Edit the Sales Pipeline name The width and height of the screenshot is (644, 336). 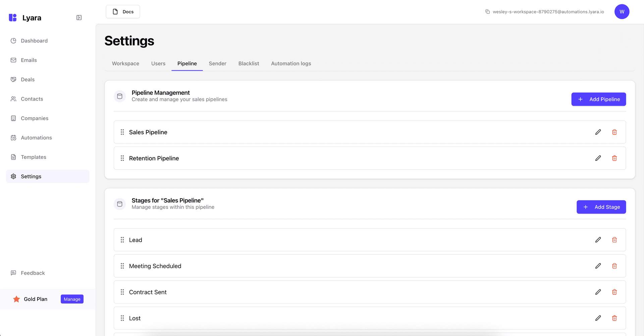(598, 132)
